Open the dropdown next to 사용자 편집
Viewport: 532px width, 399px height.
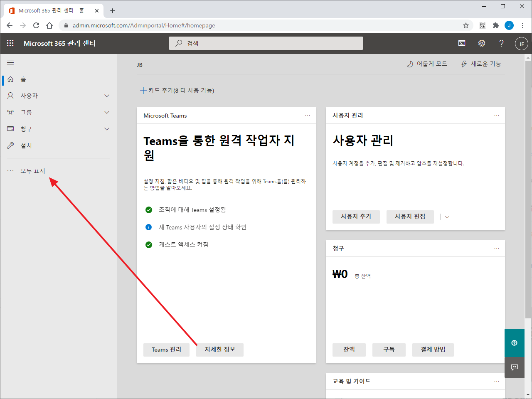(x=447, y=217)
